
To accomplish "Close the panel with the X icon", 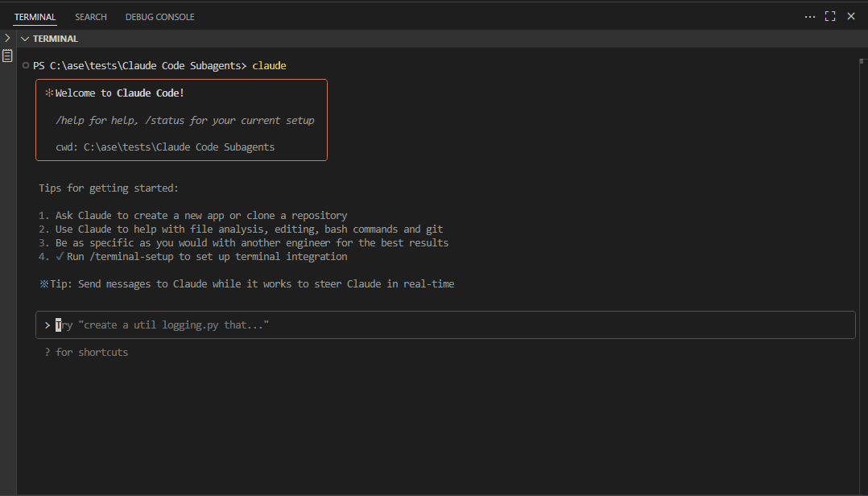I will [x=851, y=17].
